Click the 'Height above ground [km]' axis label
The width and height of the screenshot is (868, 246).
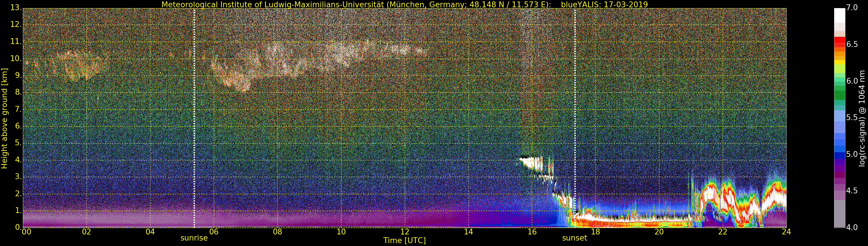pos(4,118)
